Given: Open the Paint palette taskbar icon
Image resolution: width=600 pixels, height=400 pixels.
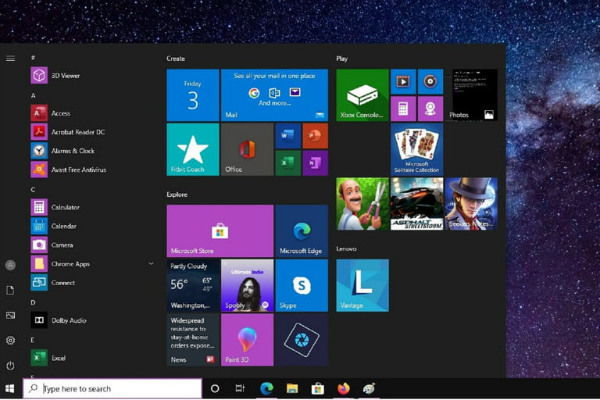Looking at the screenshot, I should coord(369,389).
